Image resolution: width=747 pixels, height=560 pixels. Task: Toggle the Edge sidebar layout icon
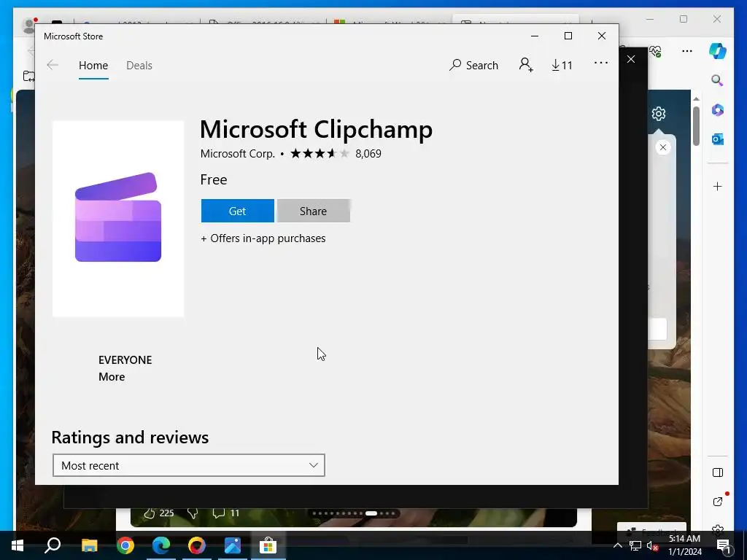tap(718, 472)
